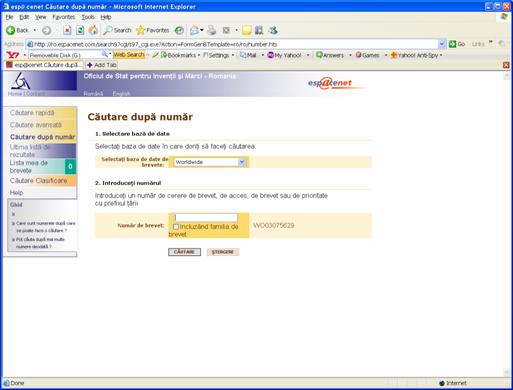The width and height of the screenshot is (513, 390).
Task: Open the Yahoo logo dropdown arrow
Action: pos(25,55)
